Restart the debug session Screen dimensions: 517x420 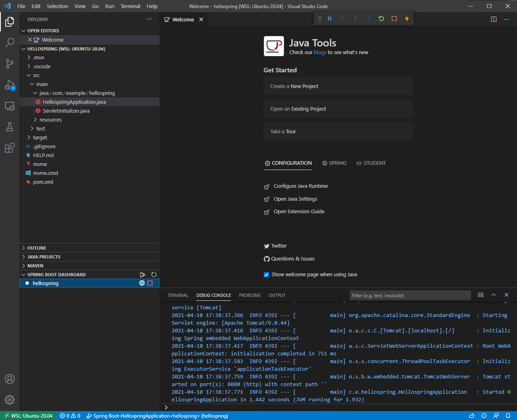(x=381, y=19)
